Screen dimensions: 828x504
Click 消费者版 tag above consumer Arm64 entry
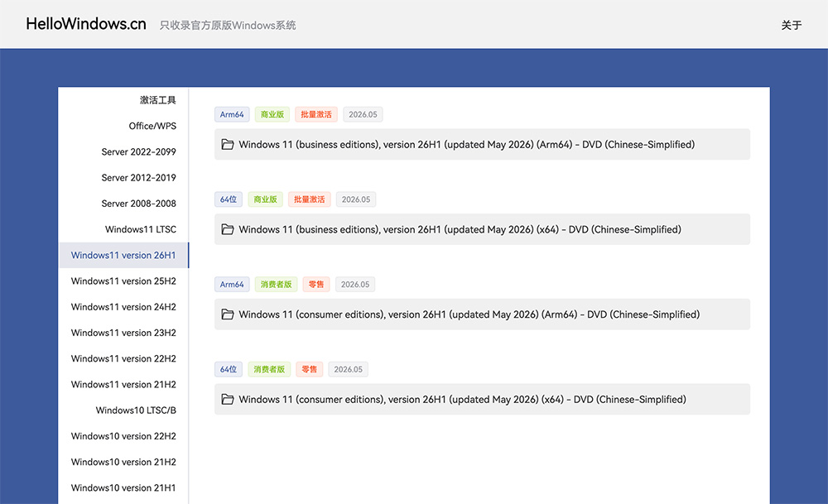(277, 284)
